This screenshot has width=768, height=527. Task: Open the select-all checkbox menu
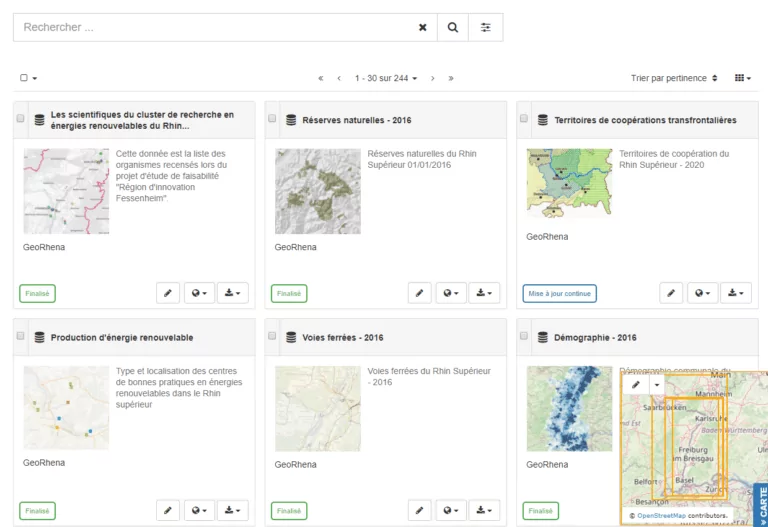point(28,78)
